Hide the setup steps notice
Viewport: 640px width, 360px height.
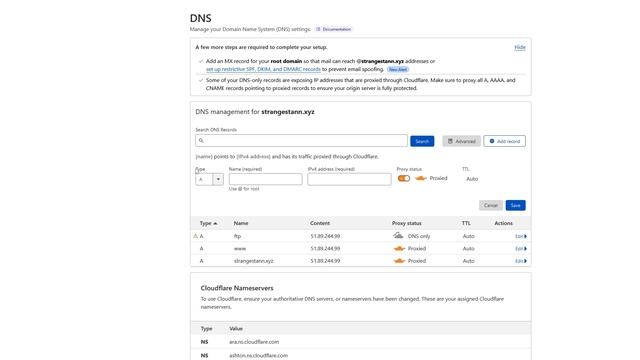[x=520, y=47]
